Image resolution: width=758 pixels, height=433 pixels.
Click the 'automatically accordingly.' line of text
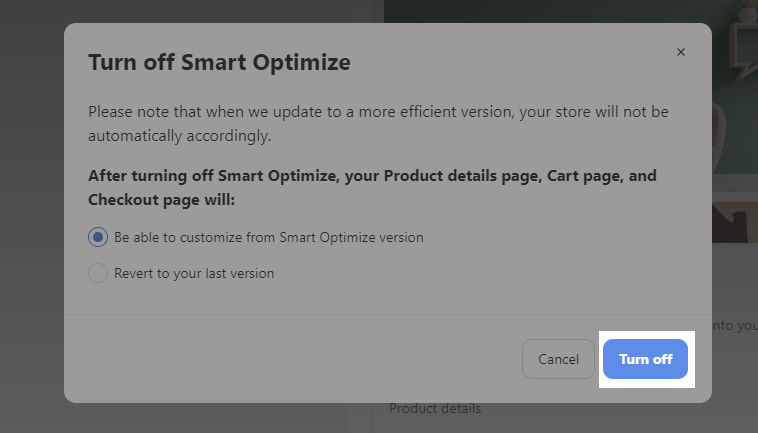[x=179, y=136]
